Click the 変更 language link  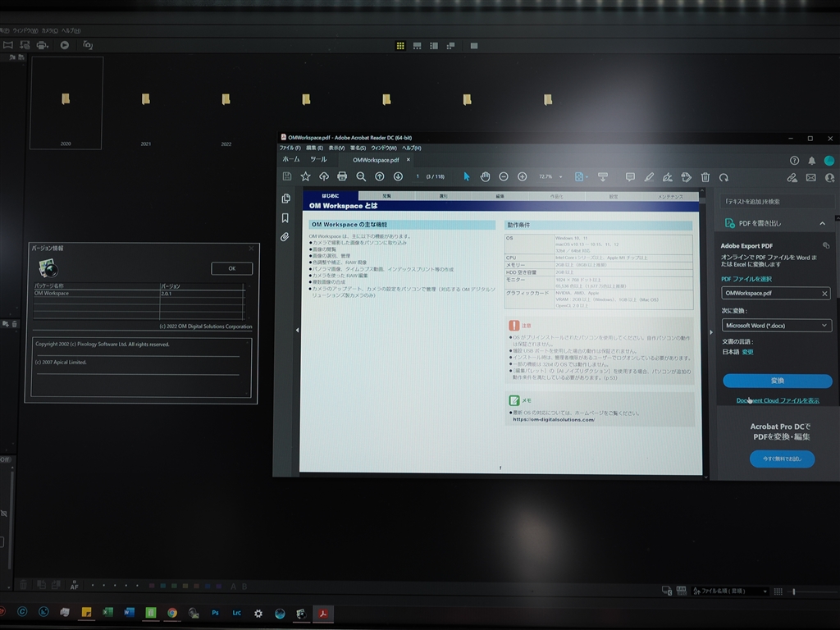point(747,352)
